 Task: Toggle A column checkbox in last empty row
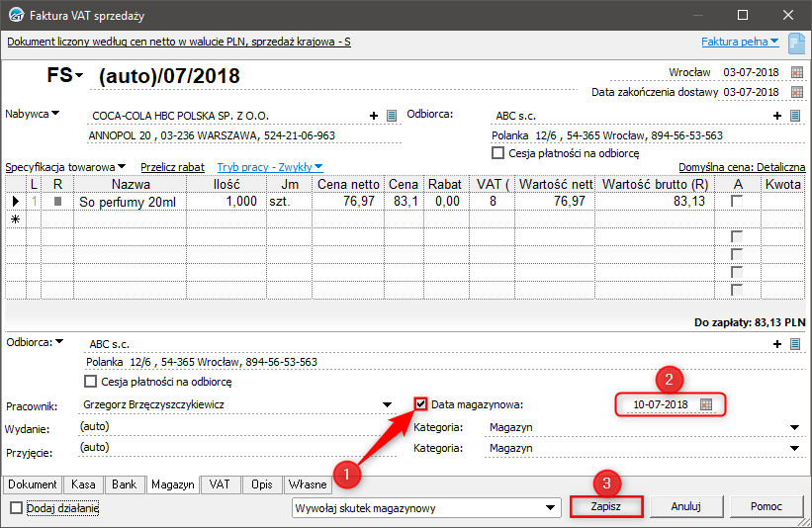[x=737, y=290]
